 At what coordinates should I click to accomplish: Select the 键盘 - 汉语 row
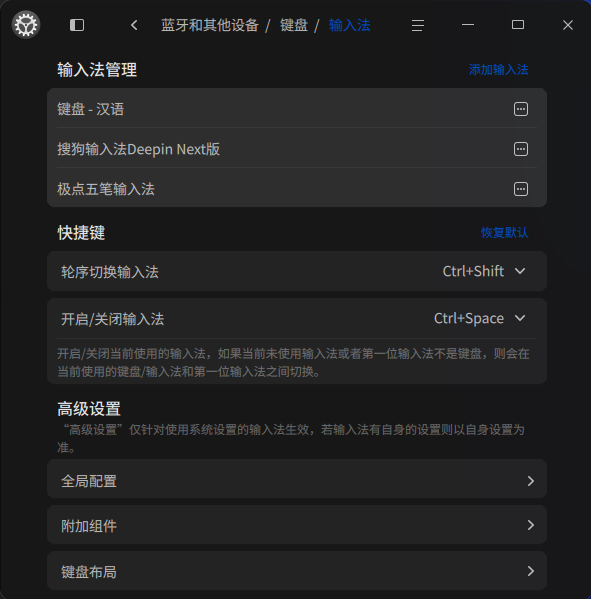coord(297,109)
